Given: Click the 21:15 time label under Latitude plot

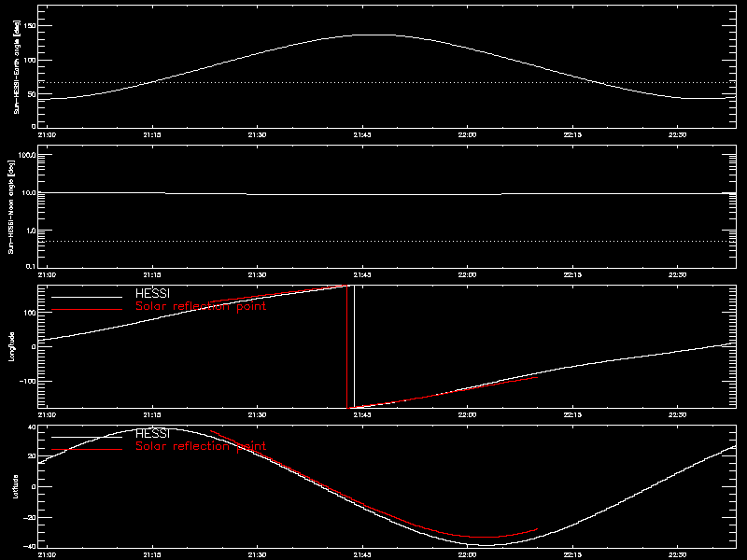Looking at the screenshot, I should (152, 555).
